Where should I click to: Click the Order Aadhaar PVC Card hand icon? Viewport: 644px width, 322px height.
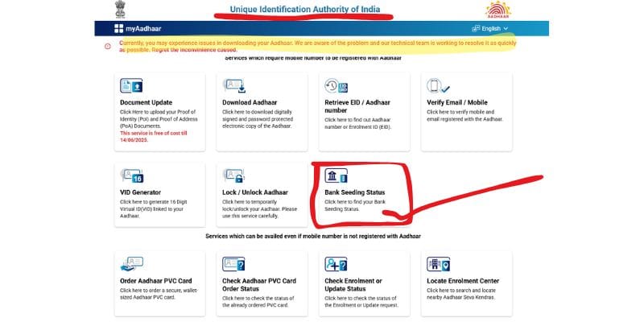click(131, 264)
